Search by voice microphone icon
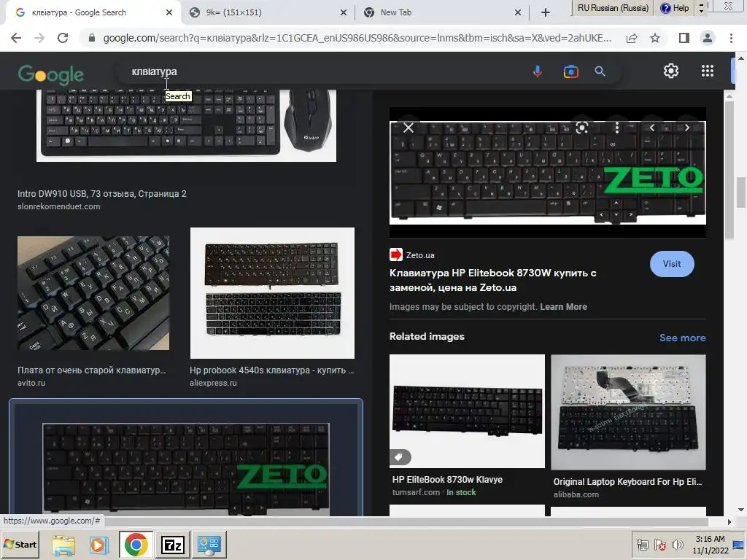 [538, 71]
